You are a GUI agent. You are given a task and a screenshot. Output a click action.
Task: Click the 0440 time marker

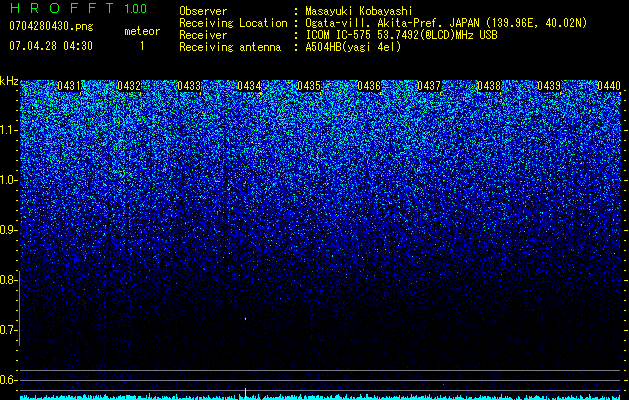609,86
